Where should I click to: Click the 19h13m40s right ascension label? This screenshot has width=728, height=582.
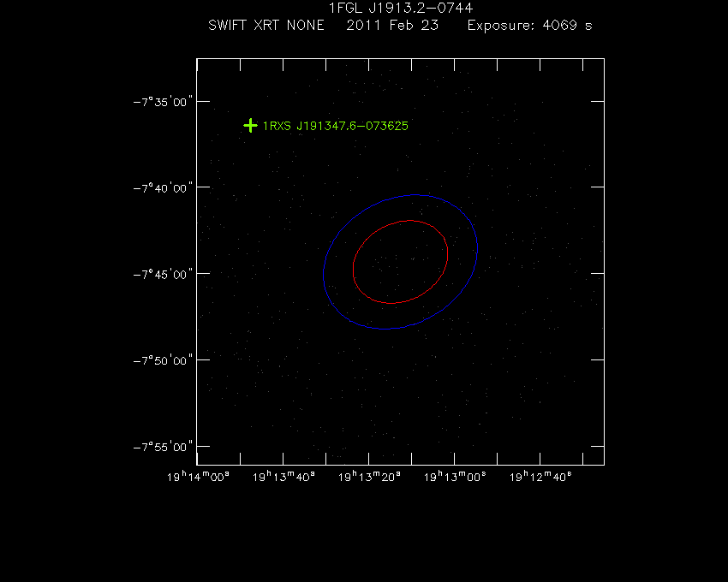[x=283, y=477]
